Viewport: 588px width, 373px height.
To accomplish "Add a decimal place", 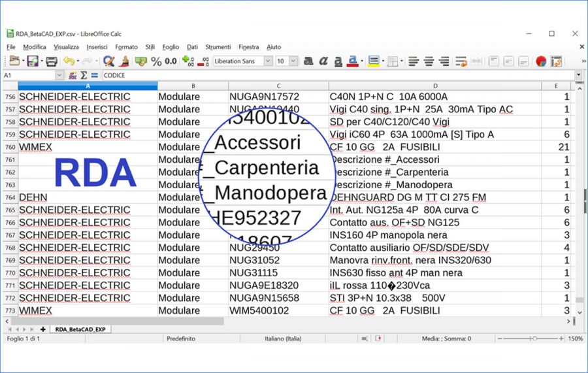I will (188, 61).
